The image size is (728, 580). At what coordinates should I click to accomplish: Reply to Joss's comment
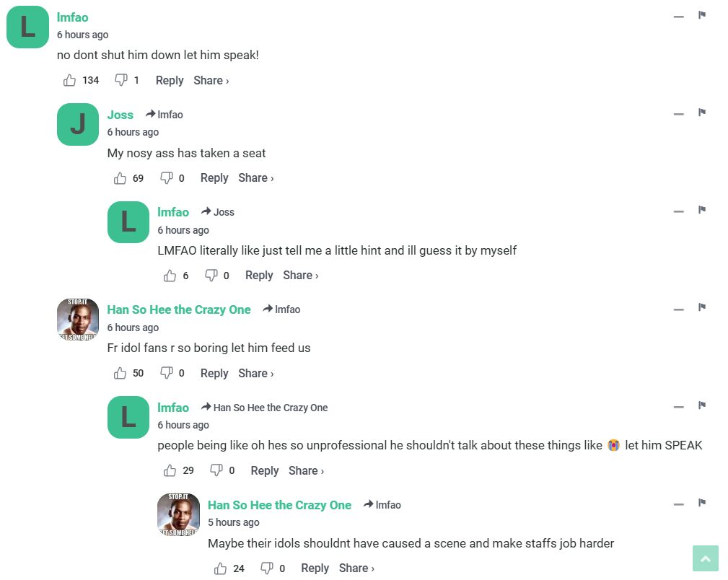[214, 177]
